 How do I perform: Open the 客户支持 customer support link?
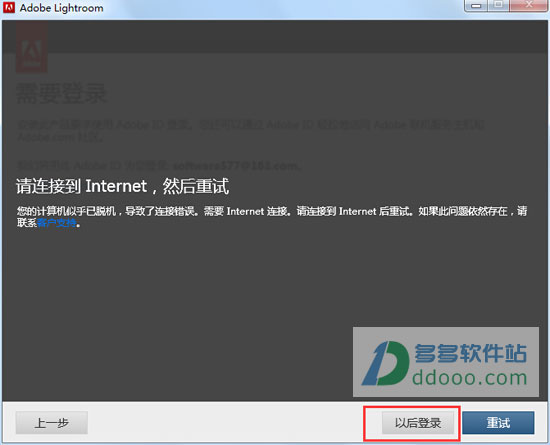[56, 223]
